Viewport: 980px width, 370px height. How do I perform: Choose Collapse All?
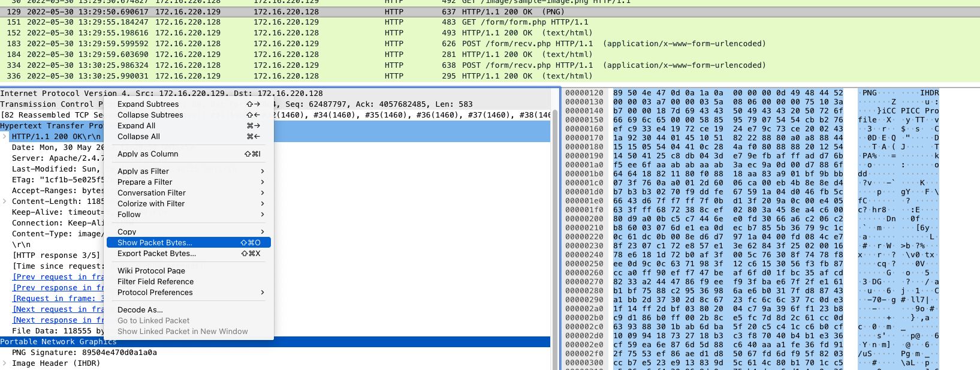click(138, 137)
